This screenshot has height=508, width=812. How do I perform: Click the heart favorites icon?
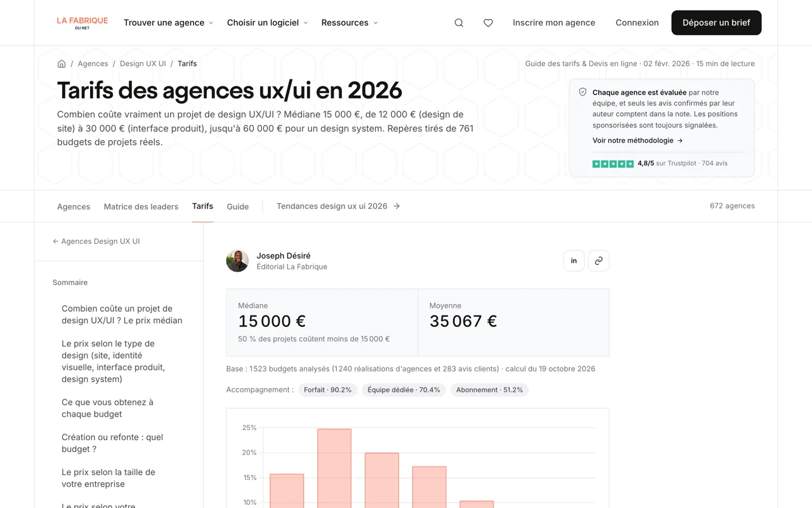point(488,23)
